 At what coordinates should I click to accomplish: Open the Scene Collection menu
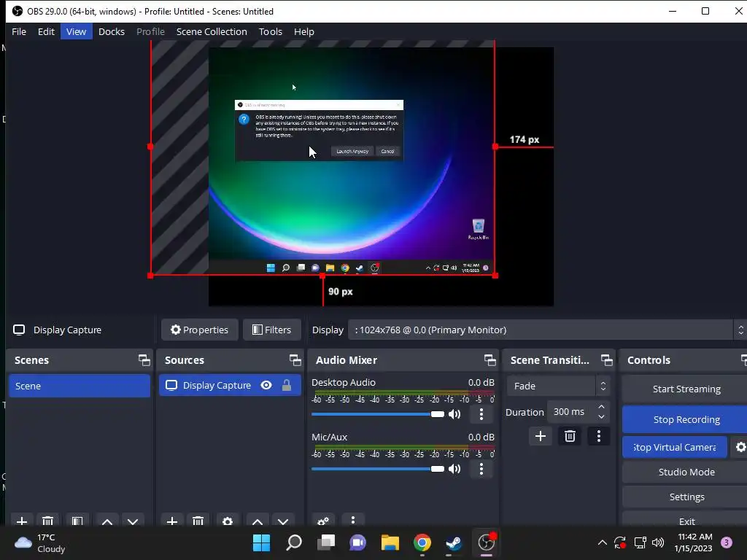212,31
